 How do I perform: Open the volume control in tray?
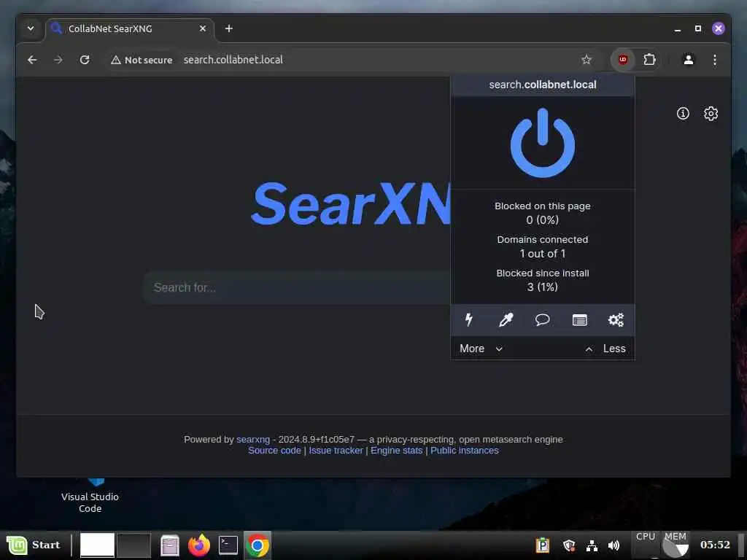(614, 545)
